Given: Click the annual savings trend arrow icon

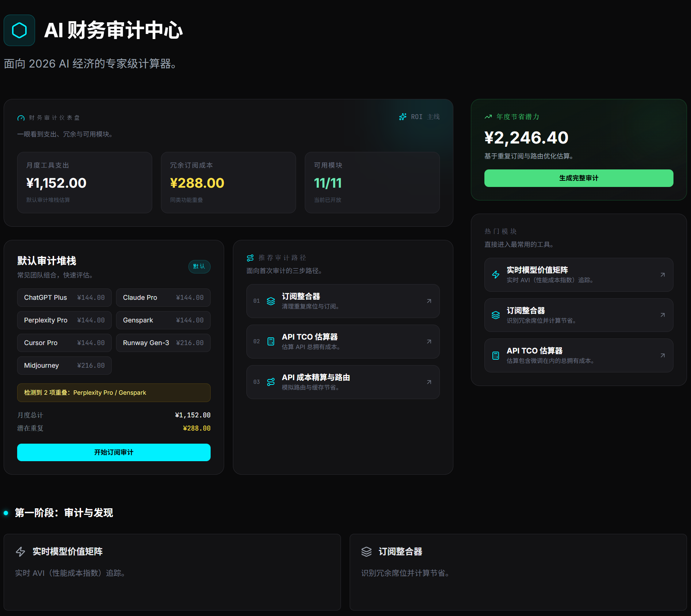Looking at the screenshot, I should [x=488, y=117].
